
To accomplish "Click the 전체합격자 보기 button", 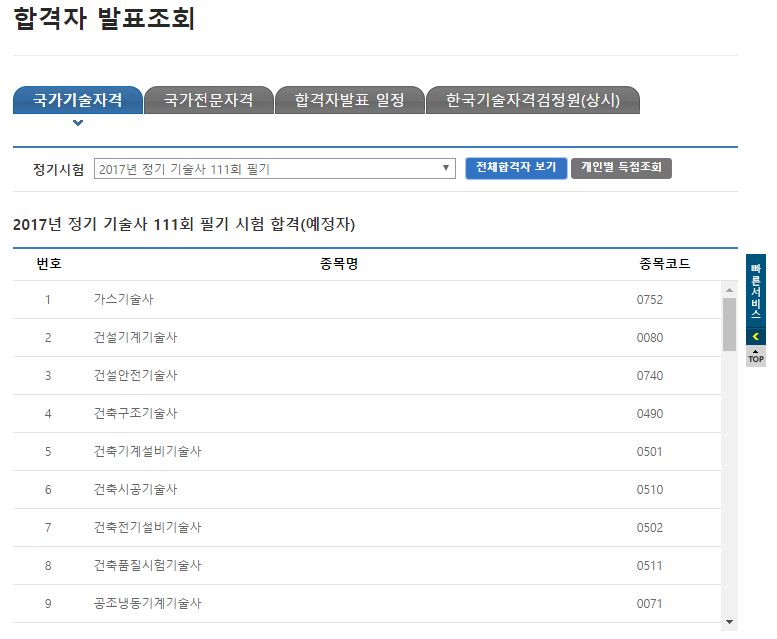I will pyautogui.click(x=516, y=168).
